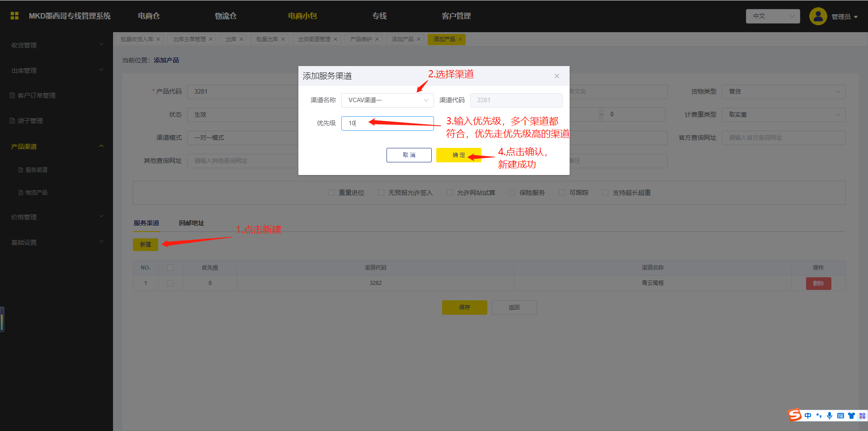Click the 优先级 input field

(x=387, y=123)
